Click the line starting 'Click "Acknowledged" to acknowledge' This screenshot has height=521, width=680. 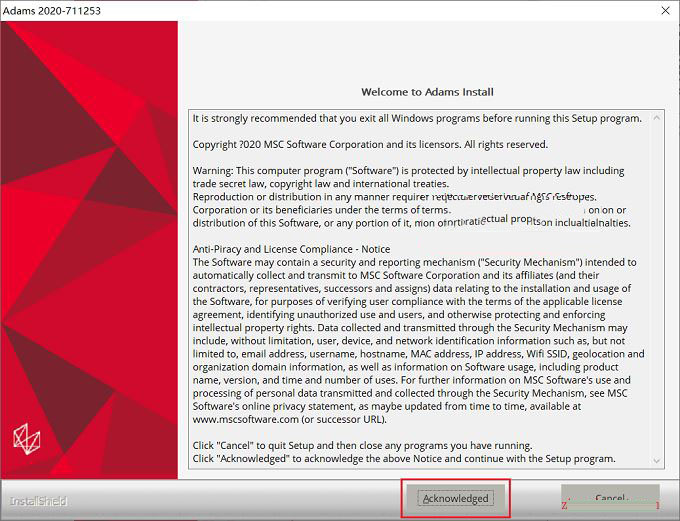point(404,459)
